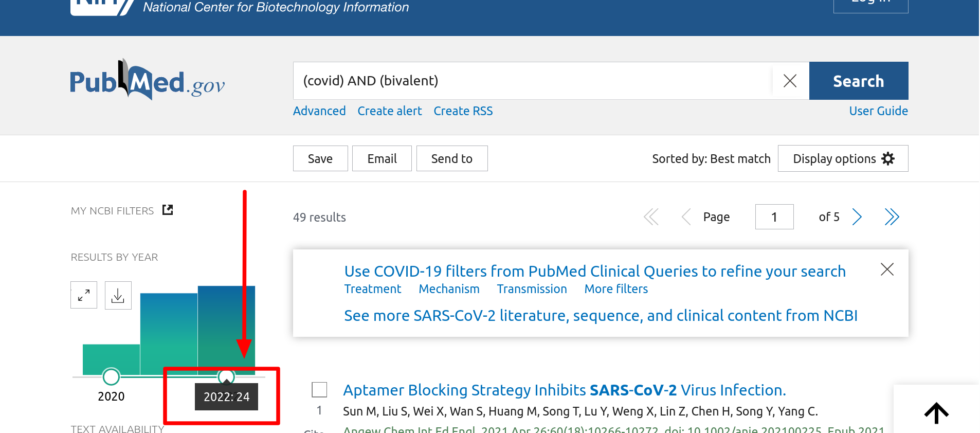Check the box for result 1
Image resolution: width=980 pixels, height=433 pixels.
coord(319,390)
